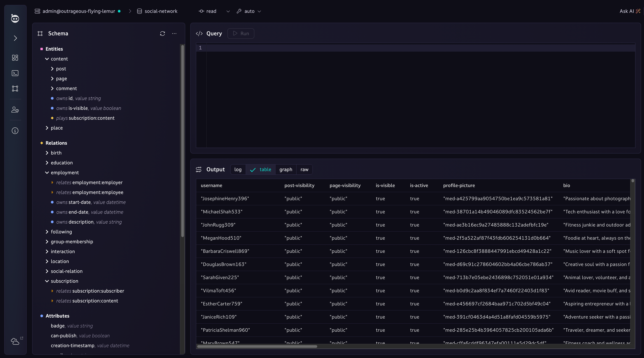Click the "JosephineHenry396" username cell
Screen dimensions: 644x358
pyautogui.click(x=225, y=199)
